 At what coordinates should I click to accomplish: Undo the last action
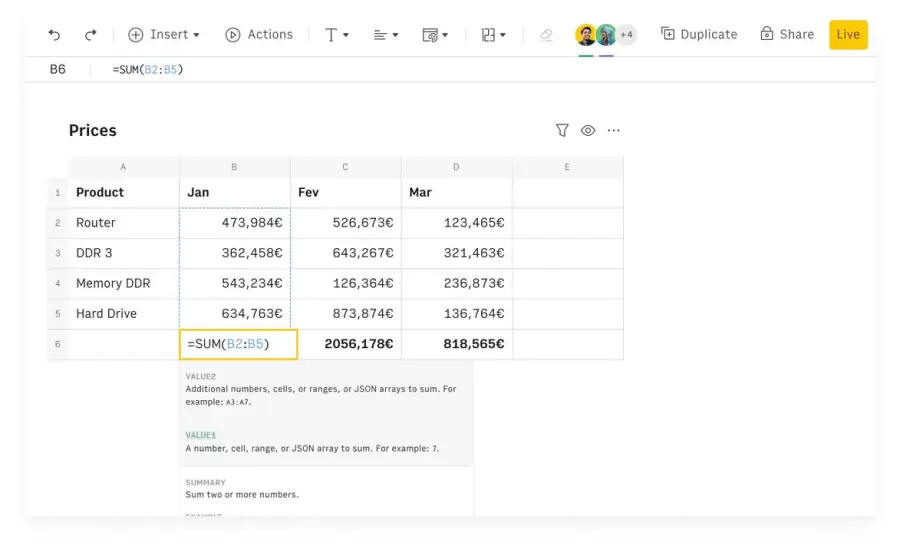click(x=54, y=35)
